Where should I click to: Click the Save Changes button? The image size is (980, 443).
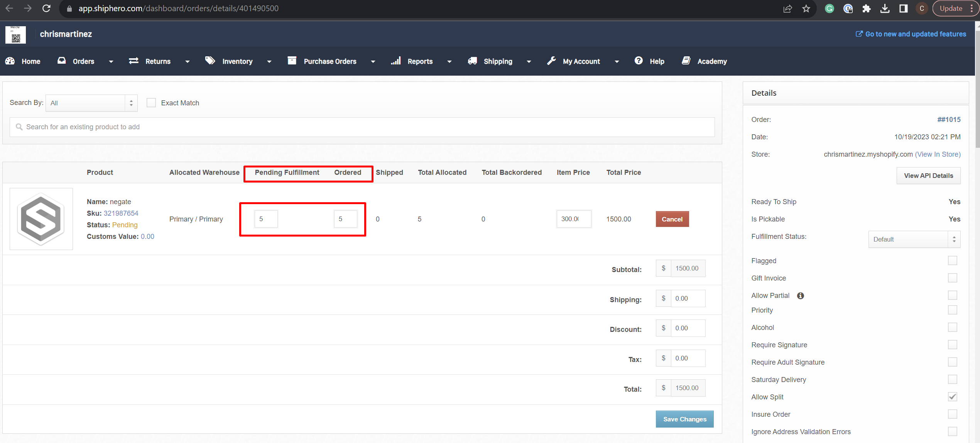[x=684, y=419]
